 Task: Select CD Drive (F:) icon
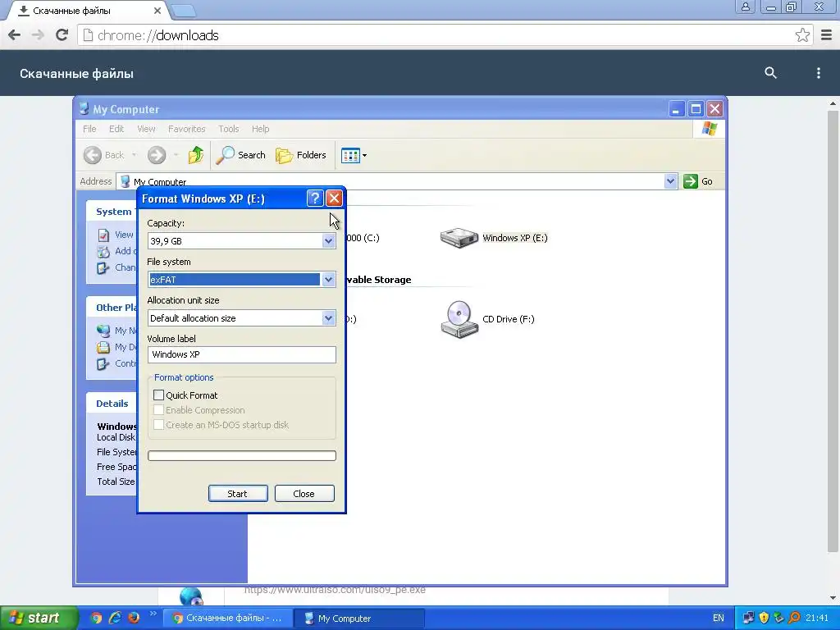[459, 319]
